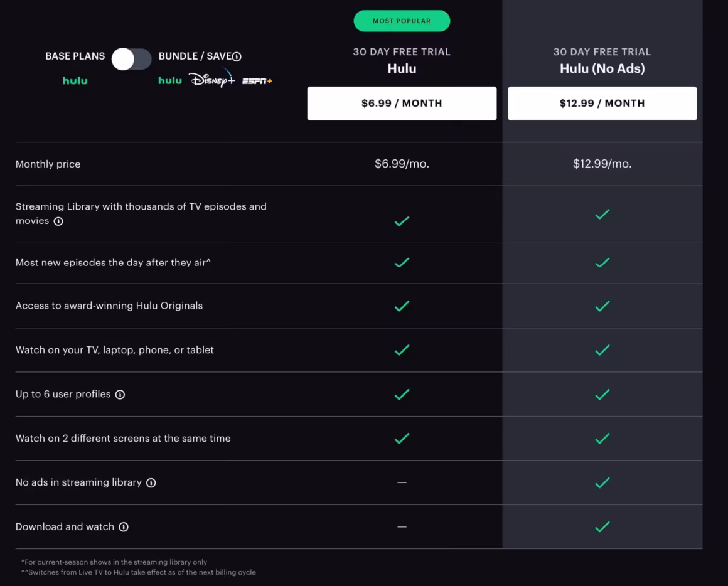
Task: Click the checkmark for Hulu Originals in Hulu column
Action: tap(402, 306)
